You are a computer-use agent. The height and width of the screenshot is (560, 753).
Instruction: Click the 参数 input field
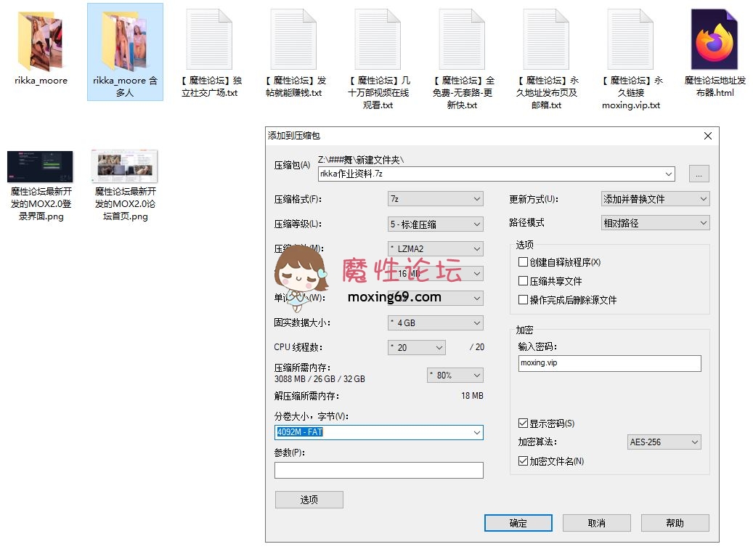pos(378,470)
